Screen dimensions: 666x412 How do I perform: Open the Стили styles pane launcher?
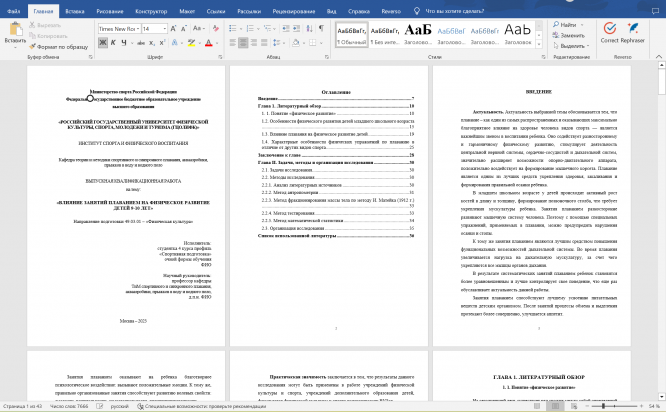pos(543,57)
